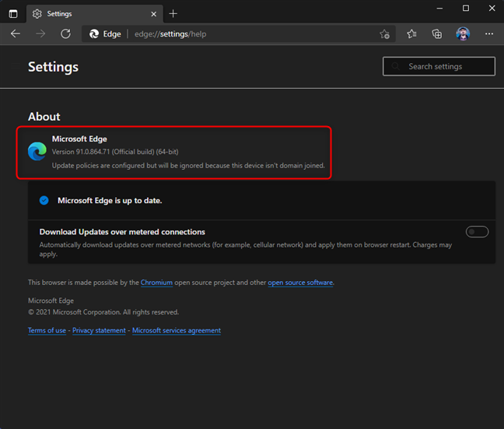
Task: Open the Favorites list icon
Action: [x=411, y=33]
